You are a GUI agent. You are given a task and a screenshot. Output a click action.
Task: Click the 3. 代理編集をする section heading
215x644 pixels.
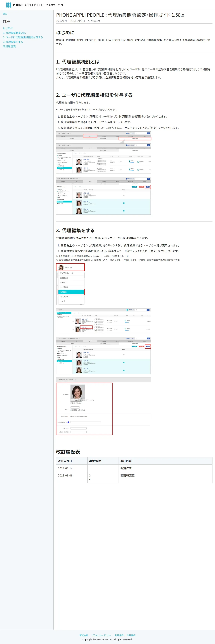(x=75, y=231)
